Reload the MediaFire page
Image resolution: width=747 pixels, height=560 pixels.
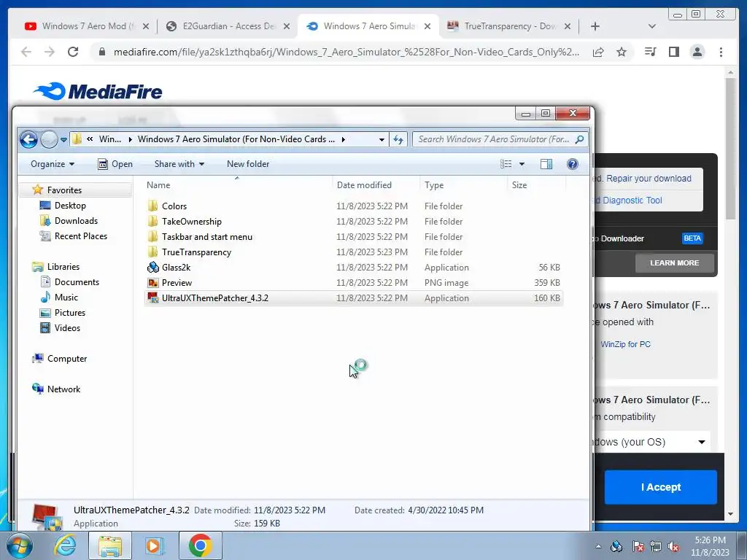click(73, 52)
